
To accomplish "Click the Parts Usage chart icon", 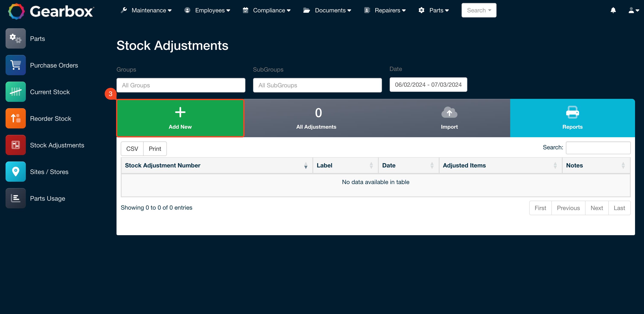I will 16,198.
